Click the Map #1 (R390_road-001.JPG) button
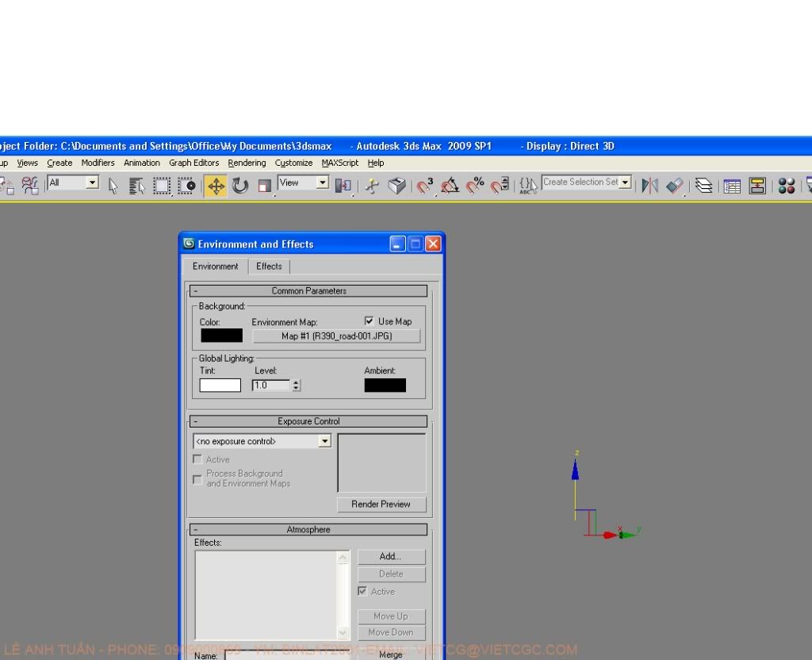The height and width of the screenshot is (660, 812). pos(336,336)
